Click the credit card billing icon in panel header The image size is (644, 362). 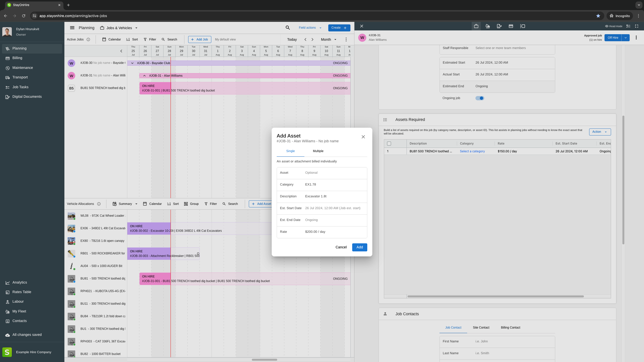pyautogui.click(x=511, y=26)
